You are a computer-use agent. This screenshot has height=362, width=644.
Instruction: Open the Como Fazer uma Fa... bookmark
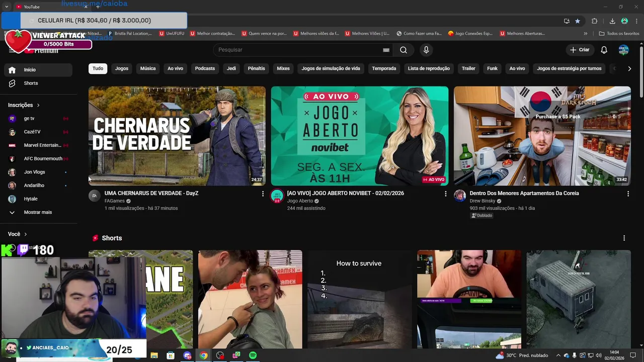(419, 34)
